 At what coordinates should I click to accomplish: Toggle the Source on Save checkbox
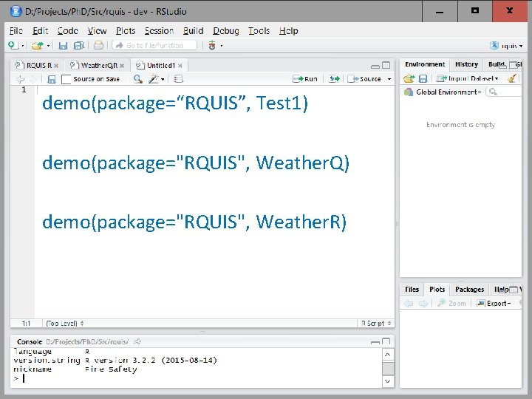pyautogui.click(x=66, y=79)
